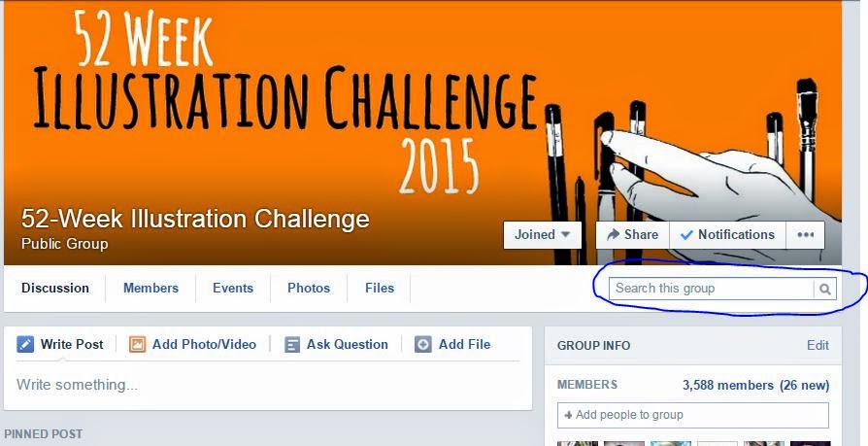Screen dimensions: 868x446
Task: Click the Edit link in Group Info
Action: (x=818, y=345)
